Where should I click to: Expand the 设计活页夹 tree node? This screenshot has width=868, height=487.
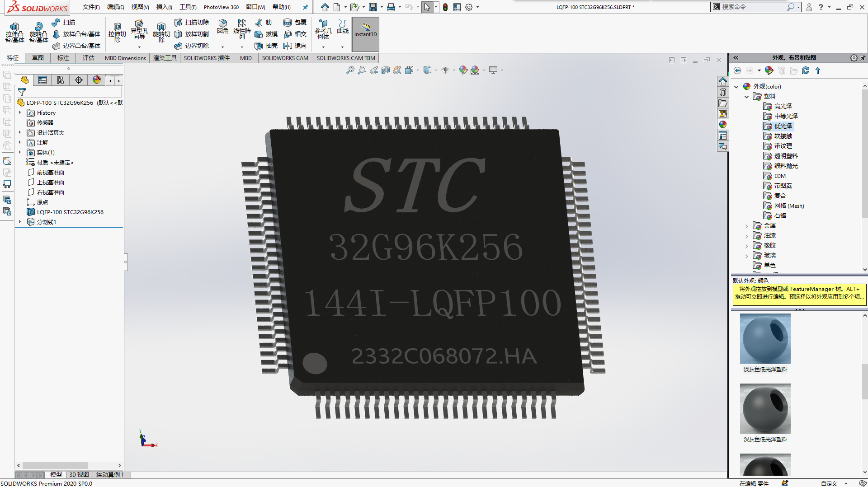pyautogui.click(x=20, y=132)
